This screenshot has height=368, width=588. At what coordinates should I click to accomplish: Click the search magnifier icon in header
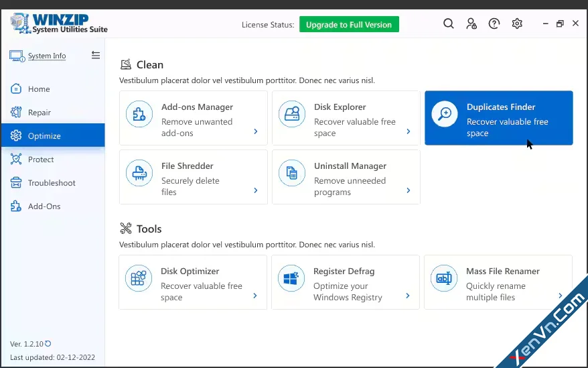click(x=449, y=23)
